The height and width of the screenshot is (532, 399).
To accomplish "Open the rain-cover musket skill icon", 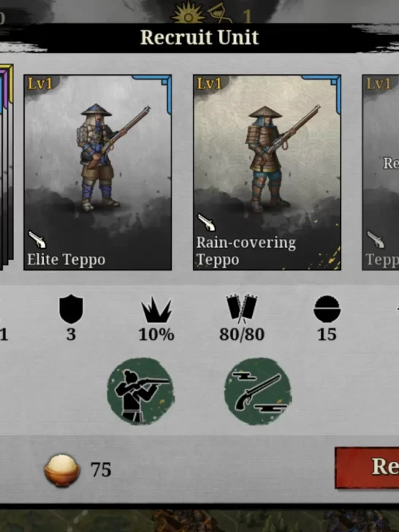I will tap(258, 391).
